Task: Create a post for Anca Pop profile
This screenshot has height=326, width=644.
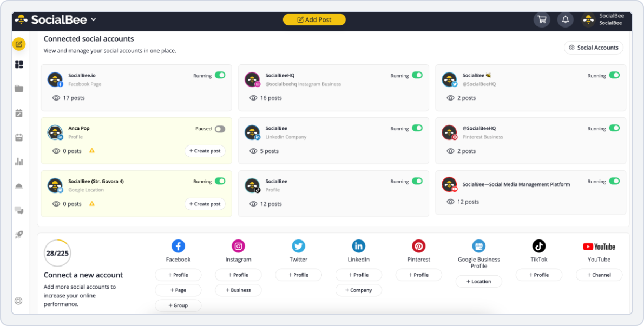Action: [205, 151]
